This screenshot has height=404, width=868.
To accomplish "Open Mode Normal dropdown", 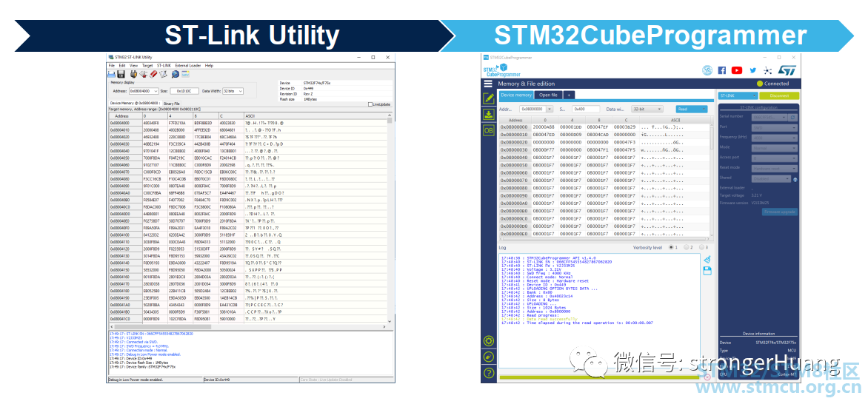I will (775, 148).
